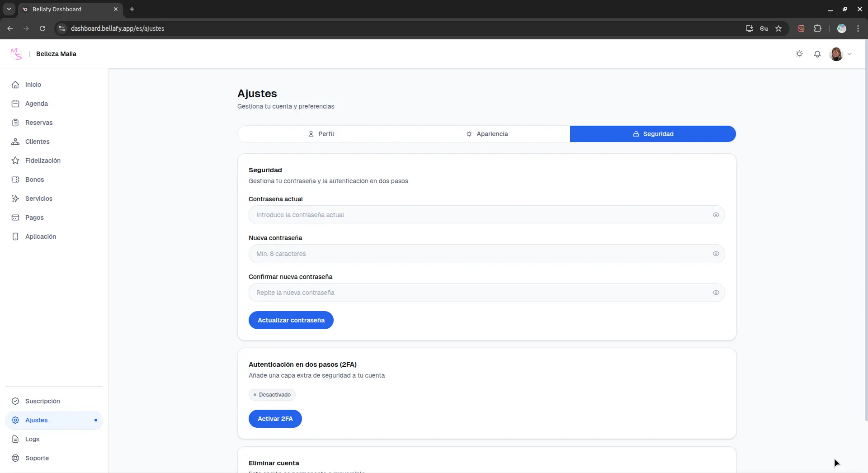The width and height of the screenshot is (868, 473).
Task: Toggle visibility of the confirm password field
Action: click(716, 293)
